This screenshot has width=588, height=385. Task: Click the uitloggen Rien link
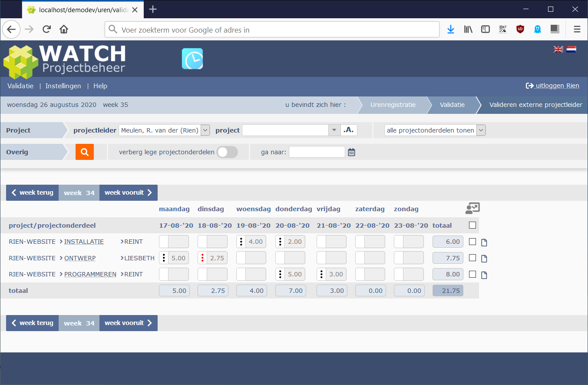pos(552,86)
